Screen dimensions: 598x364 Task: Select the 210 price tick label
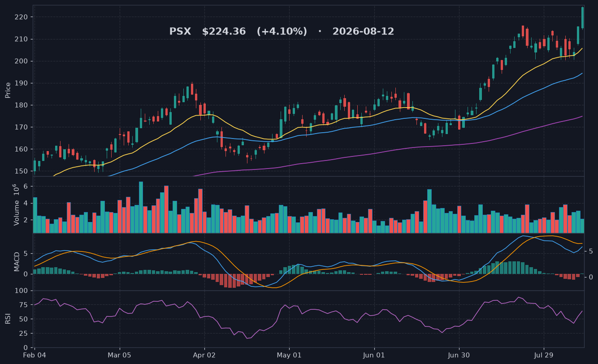click(22, 39)
